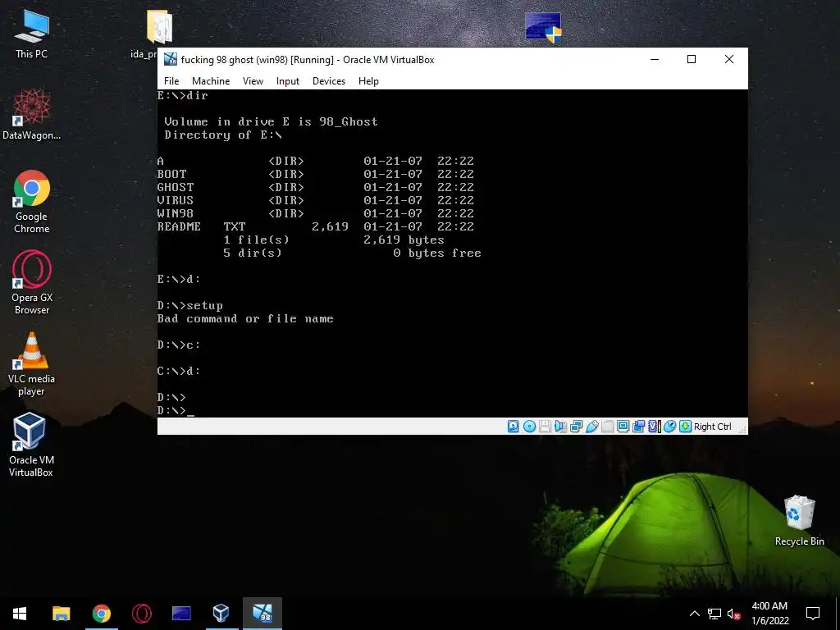Open Opera from the taskbar
The height and width of the screenshot is (630, 840).
pyautogui.click(x=141, y=614)
